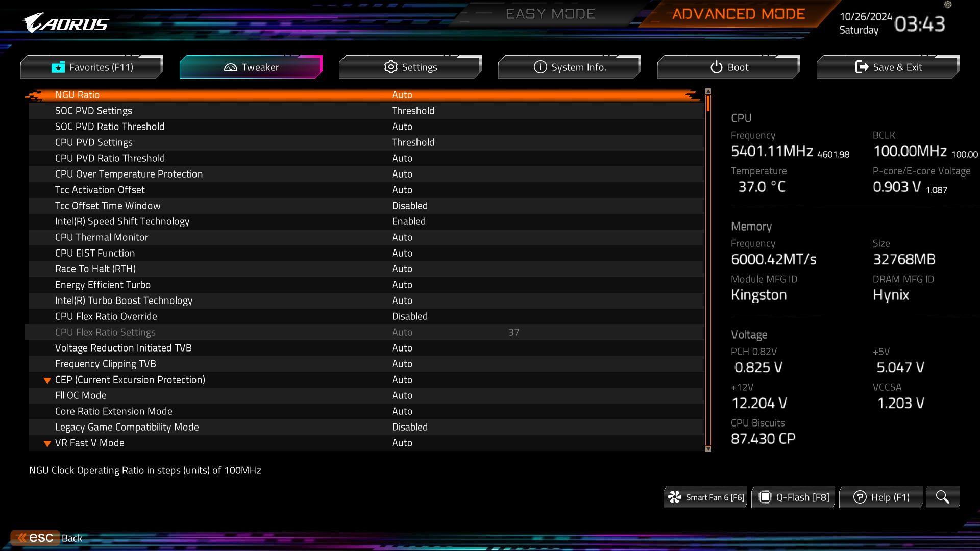Open CPU PVD Settings Threshold dropdown

[413, 142]
